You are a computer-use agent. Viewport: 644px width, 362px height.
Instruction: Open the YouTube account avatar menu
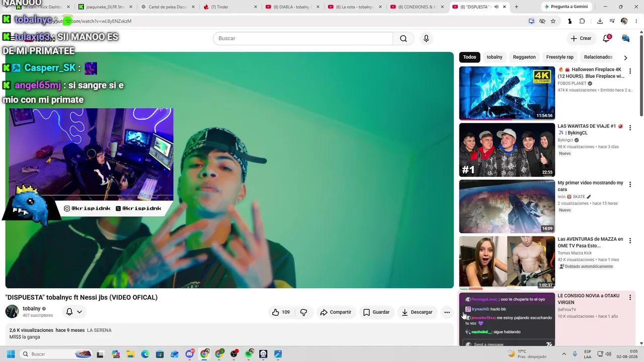[x=626, y=39]
